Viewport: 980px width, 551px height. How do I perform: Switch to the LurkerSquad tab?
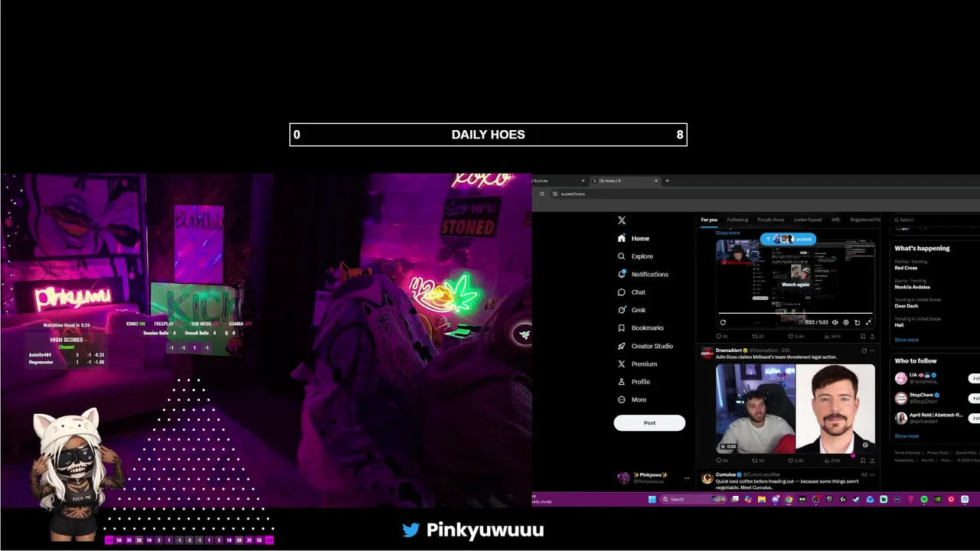[x=808, y=220]
